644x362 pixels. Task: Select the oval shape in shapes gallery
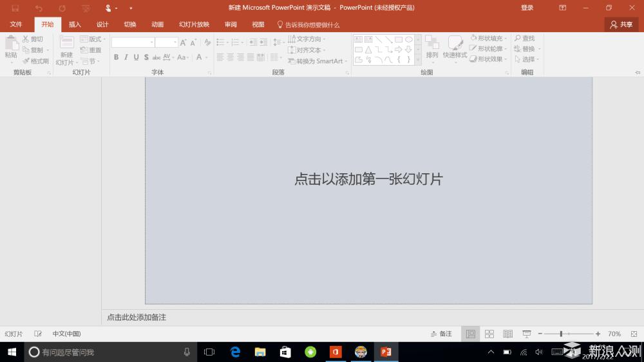click(409, 39)
